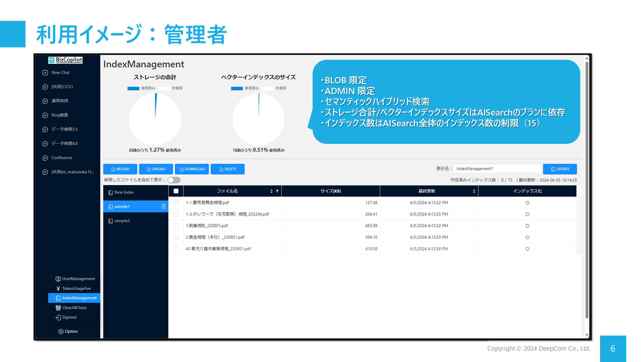
Task: Click the Signout icon
Action: click(58, 317)
